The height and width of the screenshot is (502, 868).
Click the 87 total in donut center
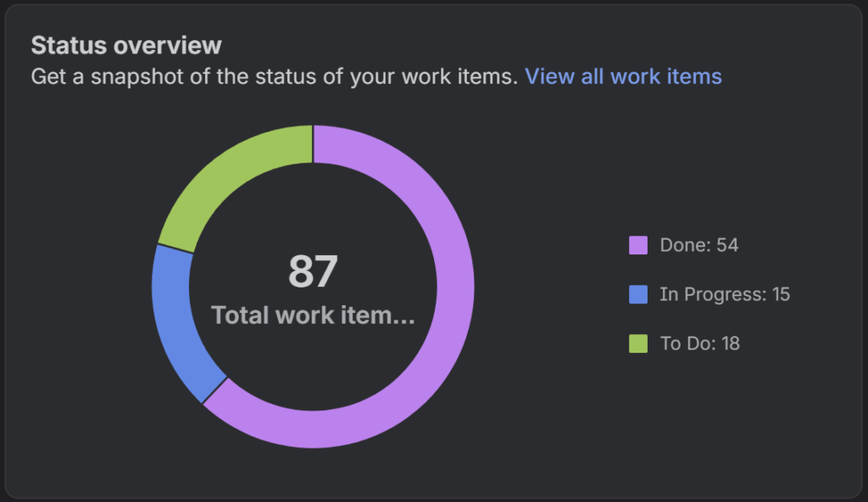(x=313, y=271)
